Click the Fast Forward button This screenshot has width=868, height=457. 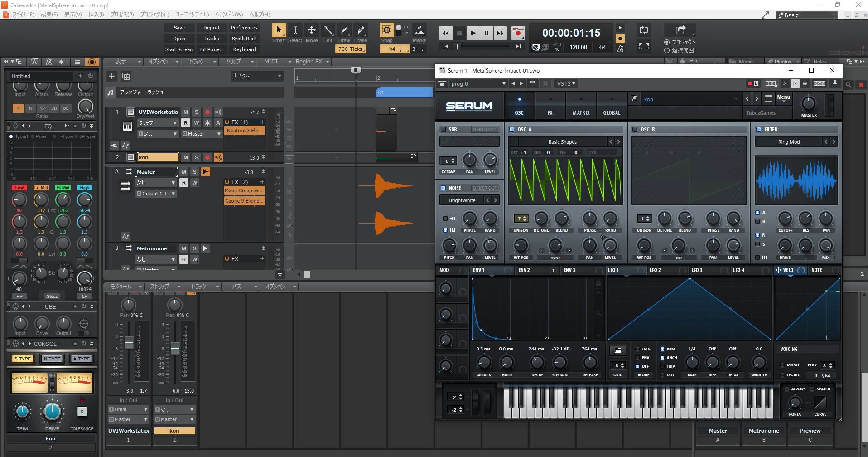pyautogui.click(x=500, y=33)
